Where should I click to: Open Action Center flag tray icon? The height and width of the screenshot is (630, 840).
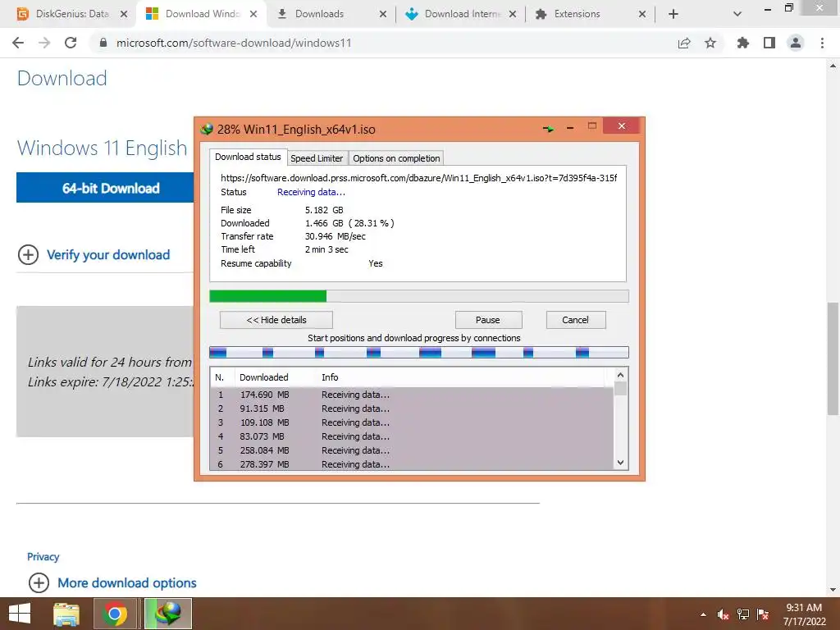pos(763,614)
